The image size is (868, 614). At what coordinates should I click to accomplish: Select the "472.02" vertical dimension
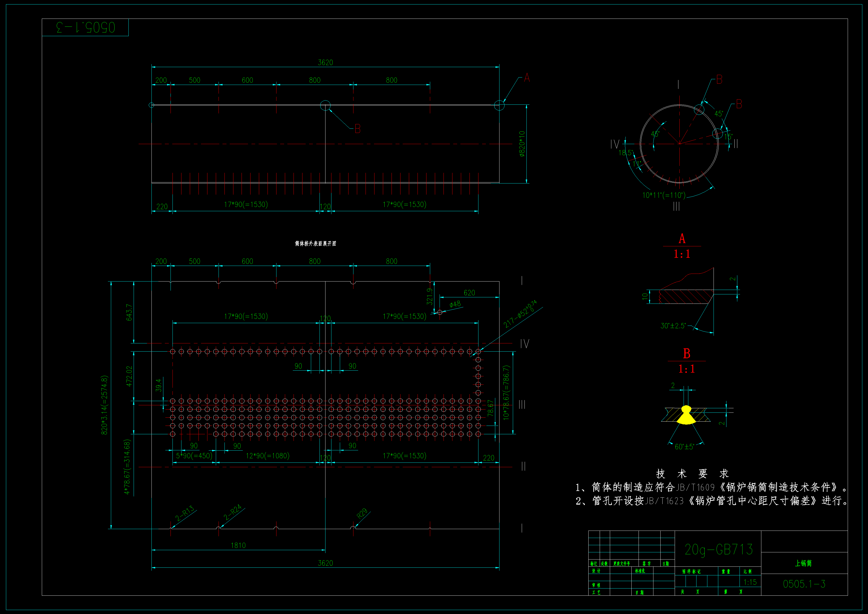pyautogui.click(x=129, y=376)
